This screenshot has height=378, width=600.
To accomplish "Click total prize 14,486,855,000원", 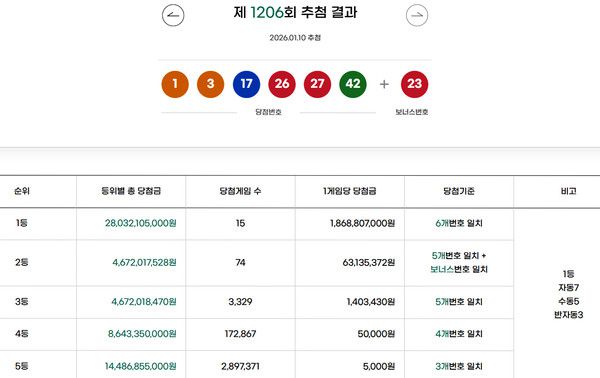I will [x=140, y=366].
